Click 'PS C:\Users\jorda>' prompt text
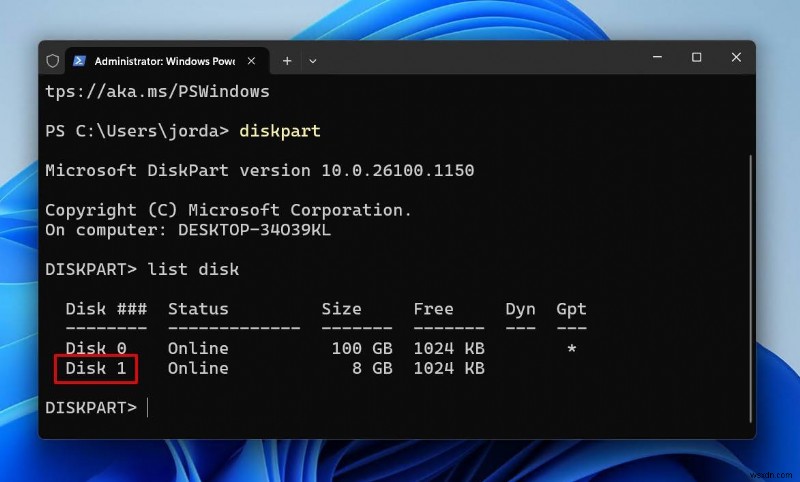This screenshot has height=482, width=800. click(x=137, y=131)
